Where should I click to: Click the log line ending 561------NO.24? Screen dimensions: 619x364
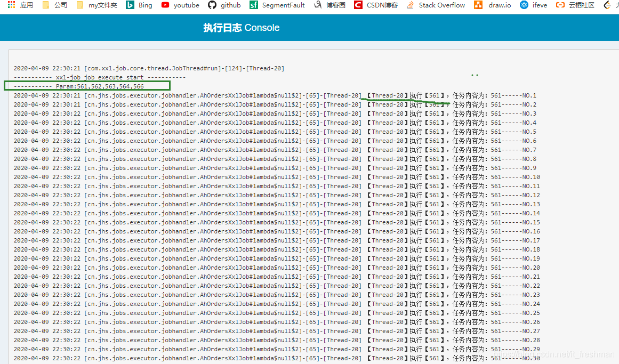(x=277, y=304)
